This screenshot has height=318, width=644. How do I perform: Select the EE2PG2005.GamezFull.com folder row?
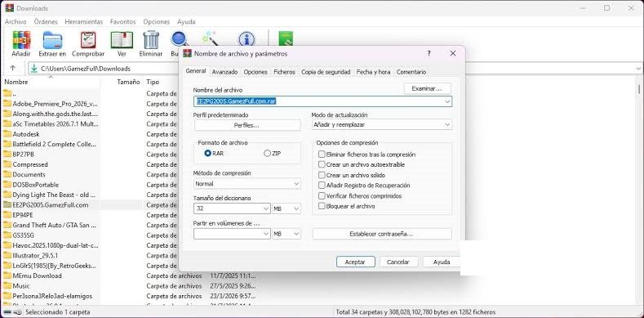[51, 205]
